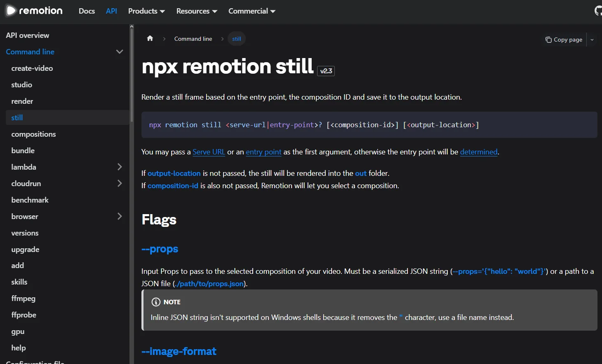Open the Resources dropdown menu

(197, 11)
